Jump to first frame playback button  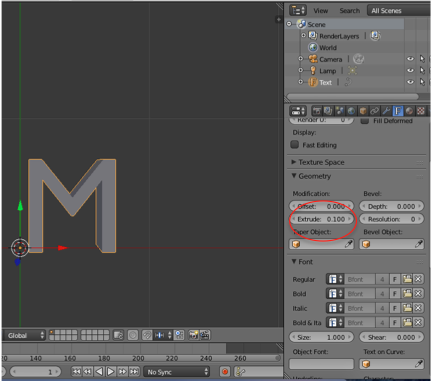tap(76, 371)
